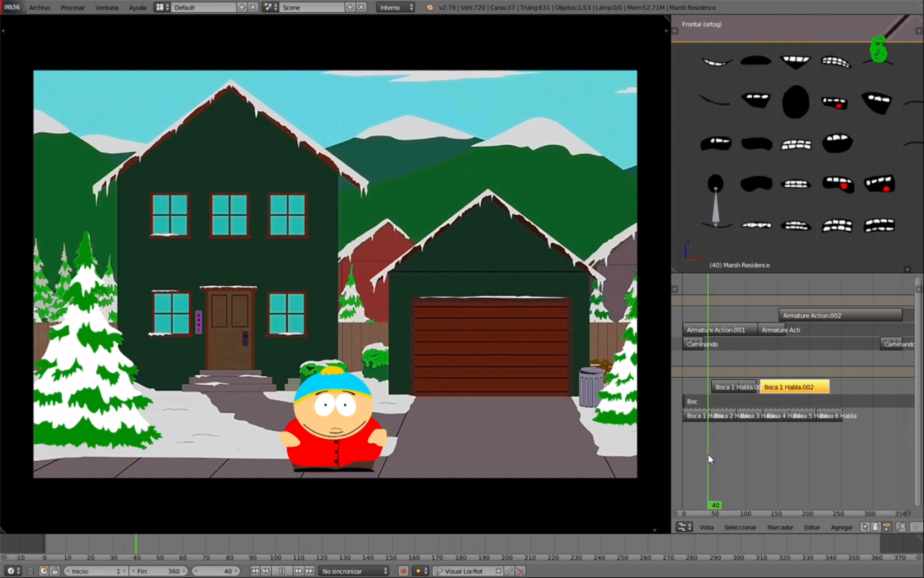924x578 pixels.
Task: Jump to next keyframe
Action: tap(298, 571)
